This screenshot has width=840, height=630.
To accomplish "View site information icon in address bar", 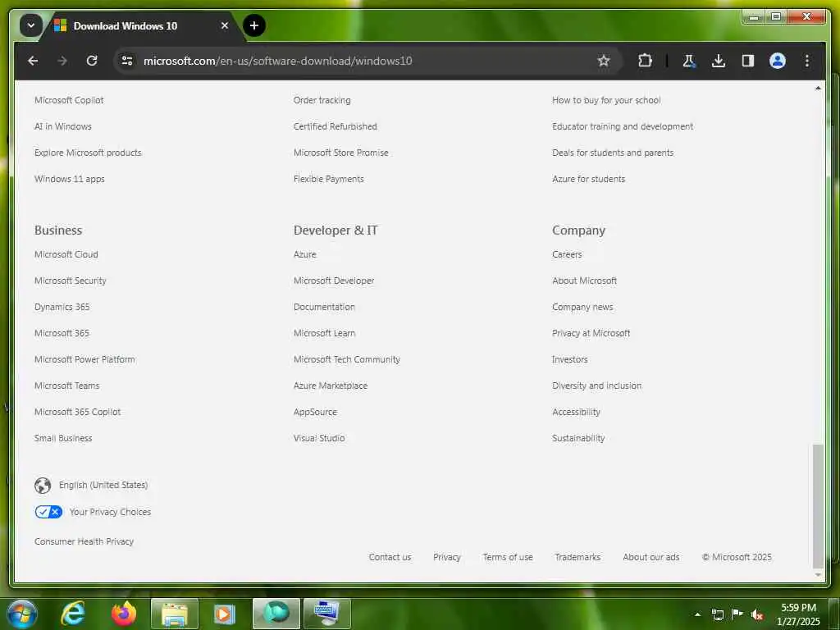I will pyautogui.click(x=127, y=61).
